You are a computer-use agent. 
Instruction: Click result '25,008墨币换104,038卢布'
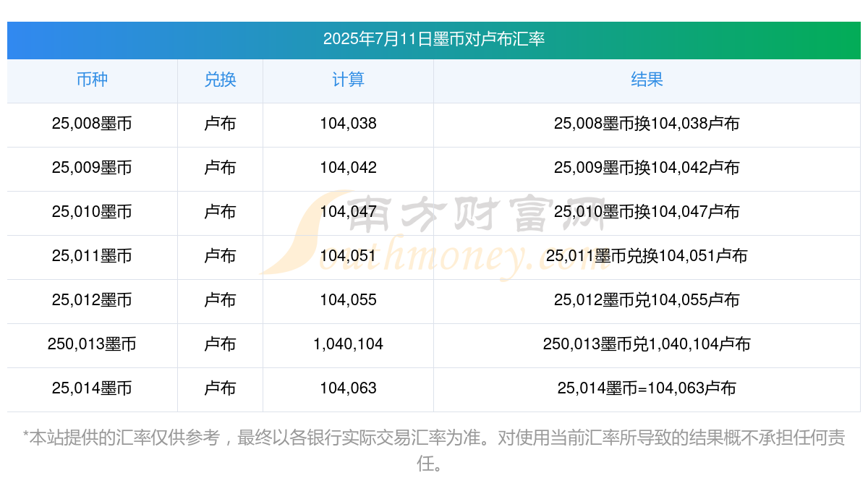click(x=647, y=124)
